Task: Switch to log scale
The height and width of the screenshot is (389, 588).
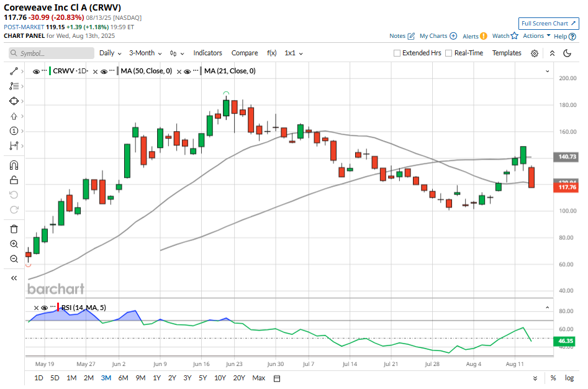Action: point(569,378)
